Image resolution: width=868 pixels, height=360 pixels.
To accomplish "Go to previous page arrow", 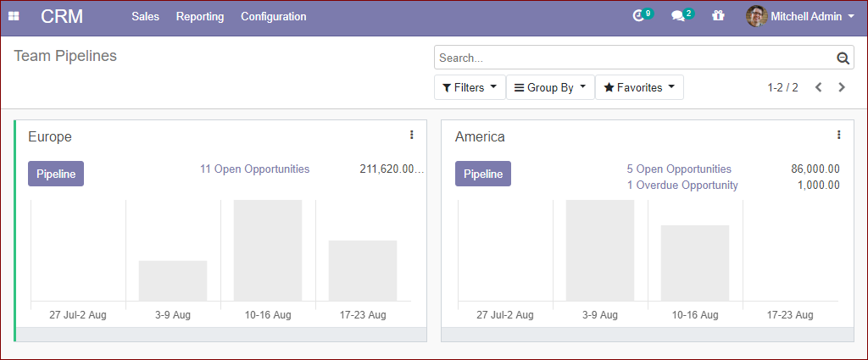I will tap(818, 87).
